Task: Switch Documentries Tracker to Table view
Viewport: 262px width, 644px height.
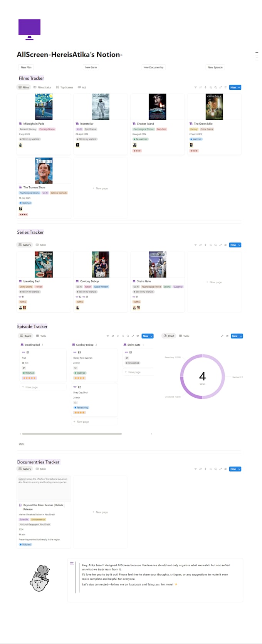Action: pos(41,469)
